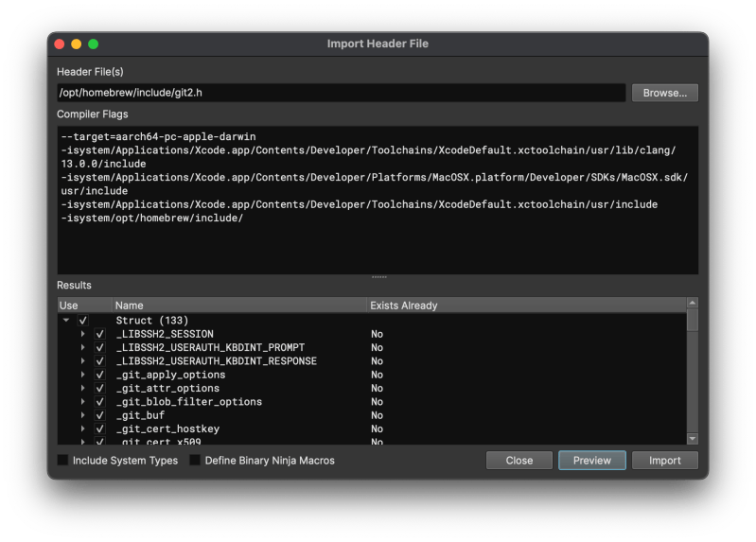
Task: Select the _git_cert_hostkey name text
Action: coord(167,428)
